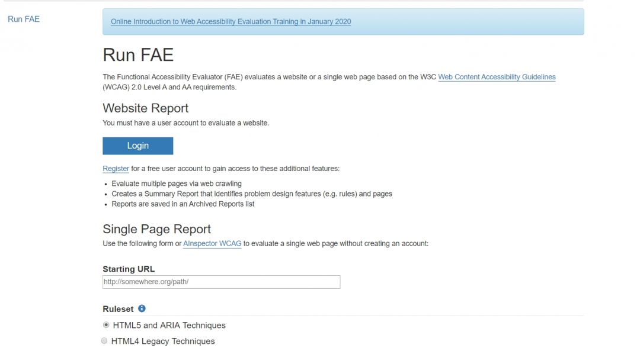Screen dimensions: 640x364
Task: Click the user account required notice text
Action: (x=185, y=123)
